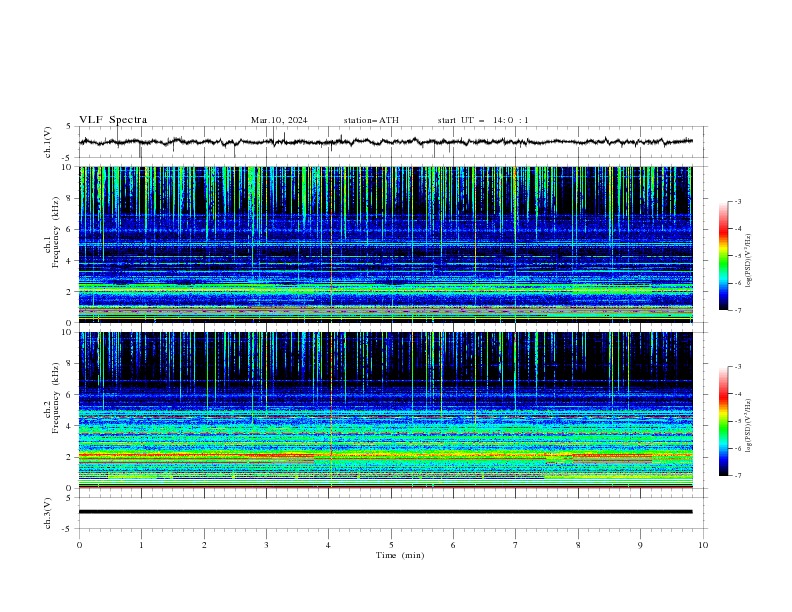Screen dimensions: 792x612
Task: Click the ch.1(V) axis upper tick label "5"
Action: tap(70, 127)
